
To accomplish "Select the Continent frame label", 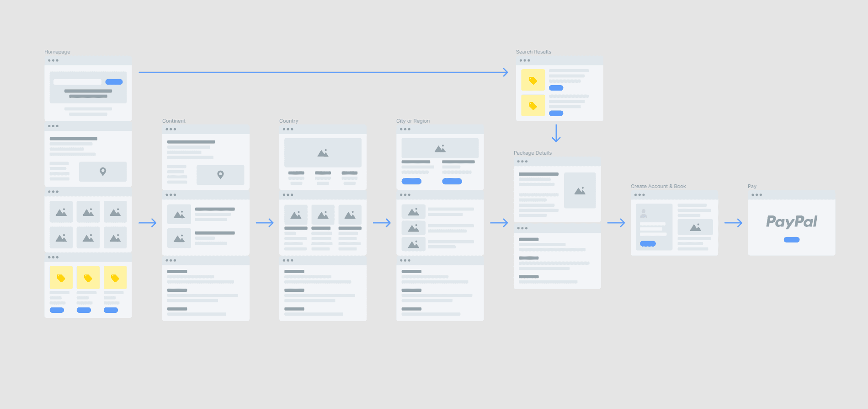I will [x=174, y=121].
